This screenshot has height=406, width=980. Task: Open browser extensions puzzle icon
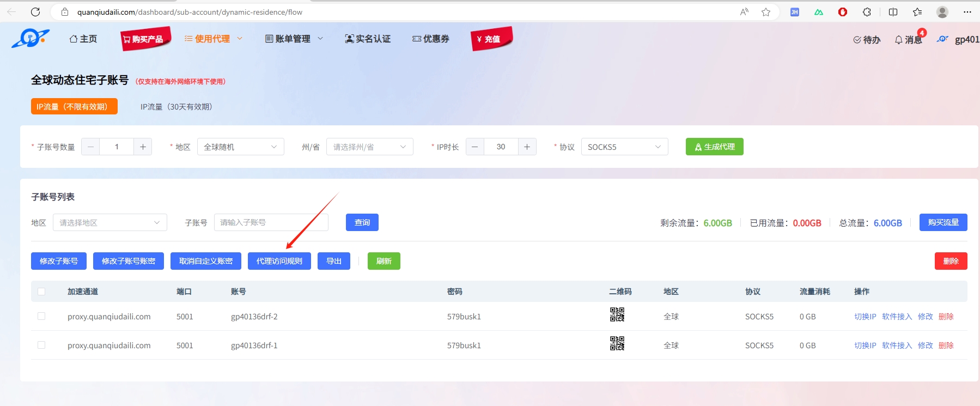coord(867,12)
